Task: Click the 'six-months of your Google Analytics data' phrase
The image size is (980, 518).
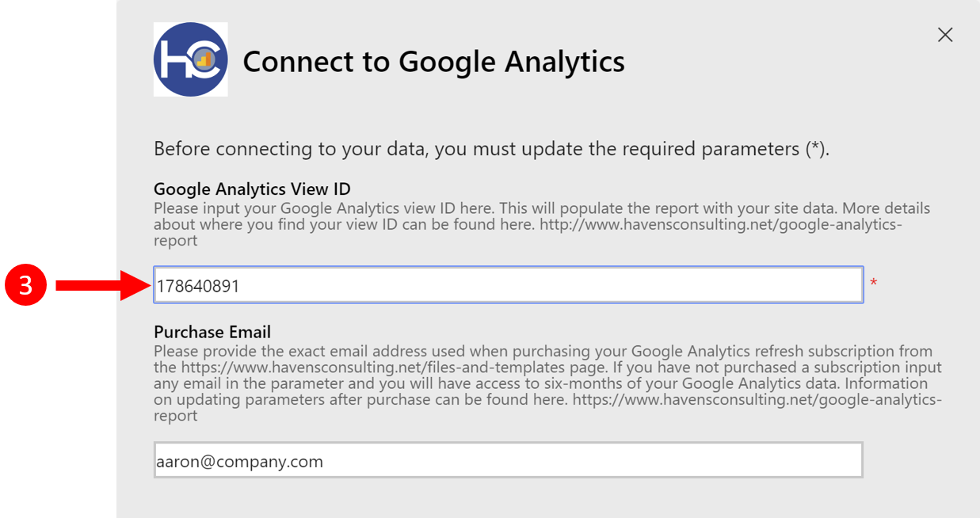Action: (x=713, y=384)
